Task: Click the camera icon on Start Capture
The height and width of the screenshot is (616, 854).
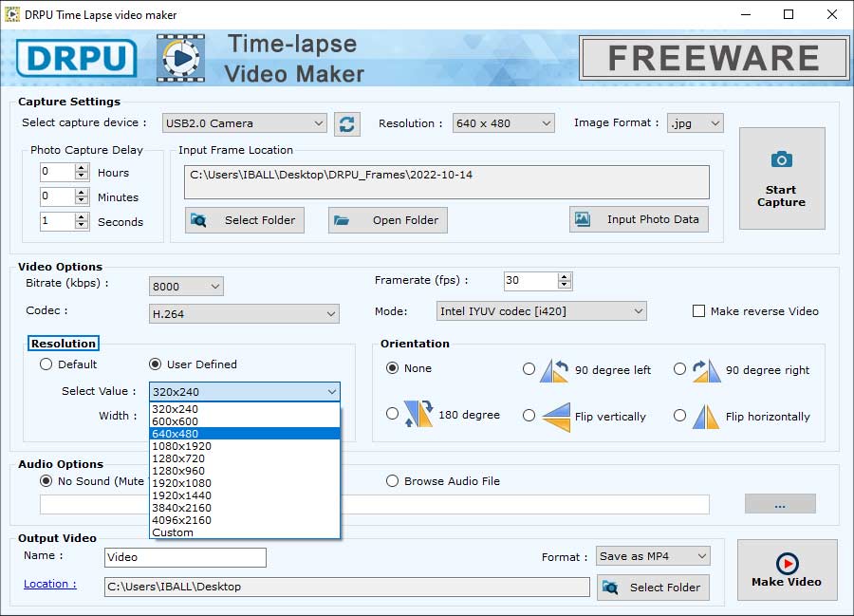Action: pos(782,159)
